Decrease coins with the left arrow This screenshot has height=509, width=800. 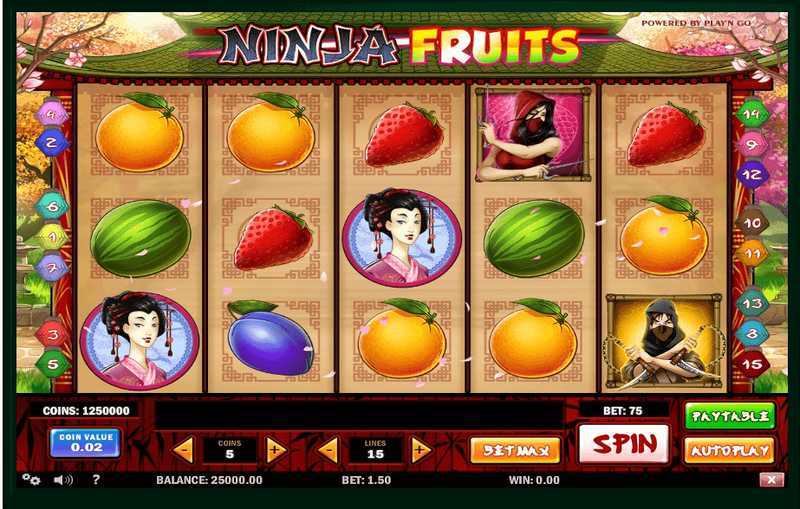click(x=184, y=450)
